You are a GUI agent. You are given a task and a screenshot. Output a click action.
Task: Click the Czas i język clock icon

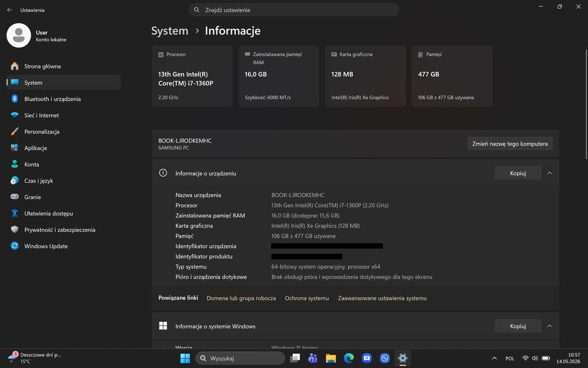tap(15, 181)
